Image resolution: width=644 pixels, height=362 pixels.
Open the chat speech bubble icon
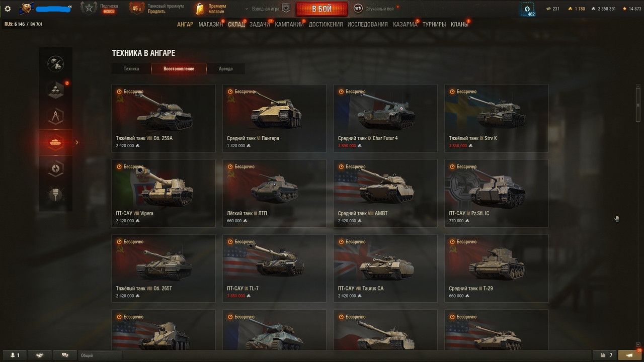pos(65,355)
